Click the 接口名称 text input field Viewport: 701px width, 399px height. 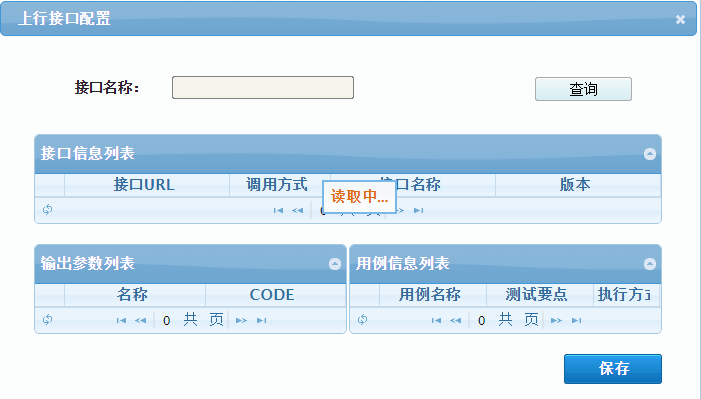click(263, 88)
